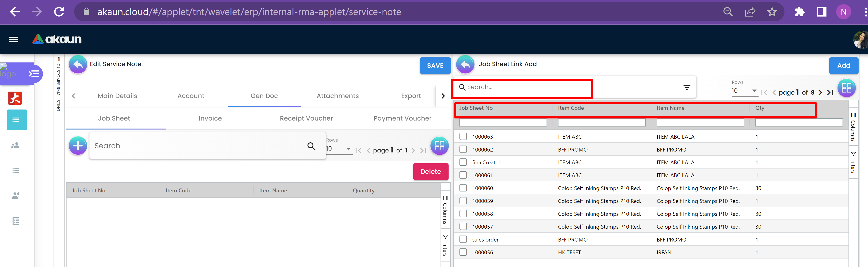Open the Rows dropdown in the left Job Sheet panel
This screenshot has width=868, height=267.
click(339, 149)
